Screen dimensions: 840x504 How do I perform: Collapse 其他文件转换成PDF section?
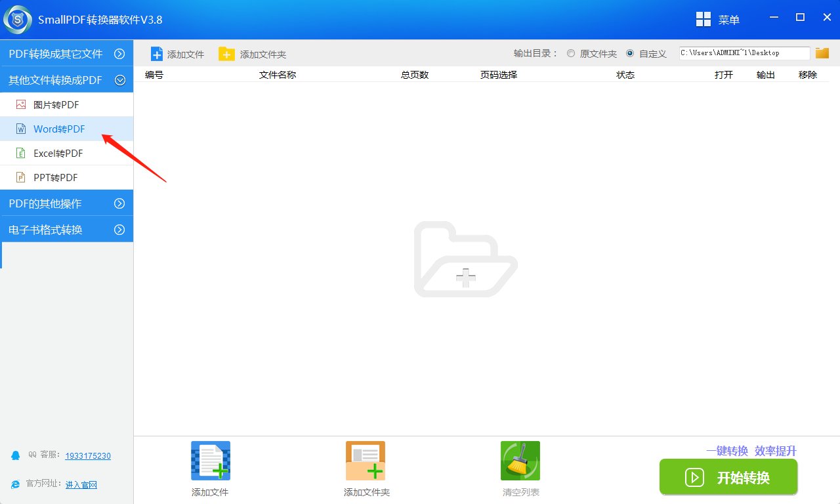(x=66, y=80)
